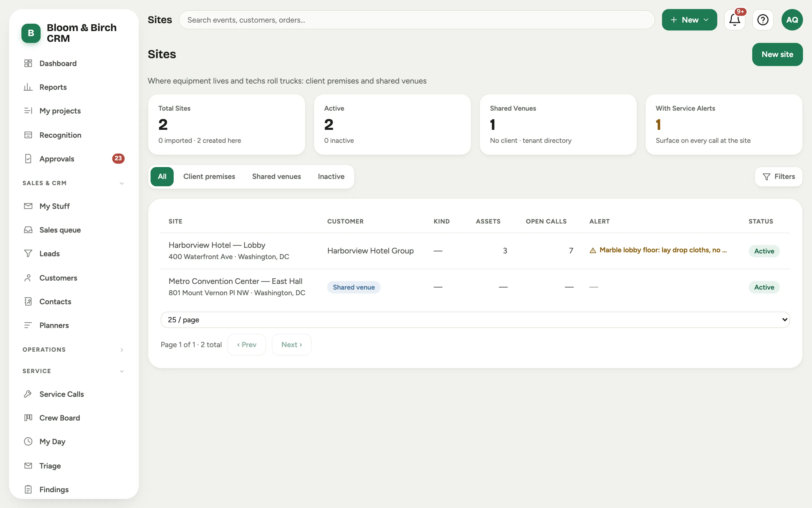Click the Leads funnel icon
Viewport: 812px width, 508px height.
[x=28, y=254]
